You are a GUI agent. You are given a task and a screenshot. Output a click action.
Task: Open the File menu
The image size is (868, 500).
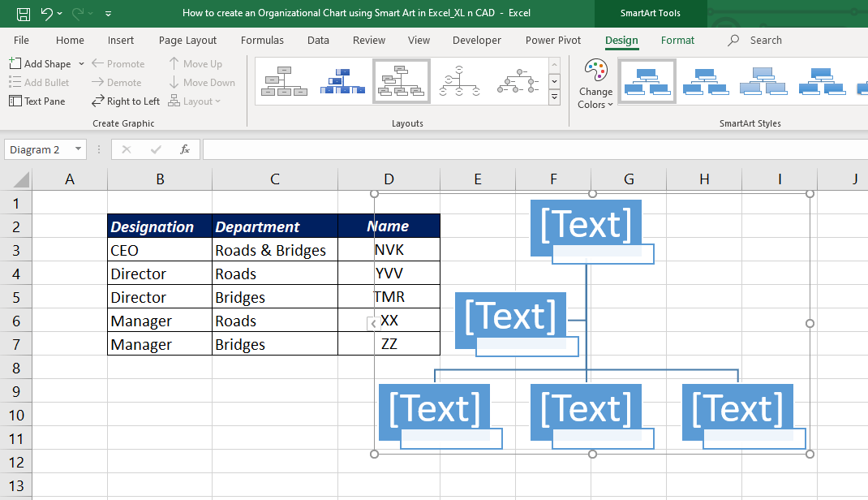[21, 40]
